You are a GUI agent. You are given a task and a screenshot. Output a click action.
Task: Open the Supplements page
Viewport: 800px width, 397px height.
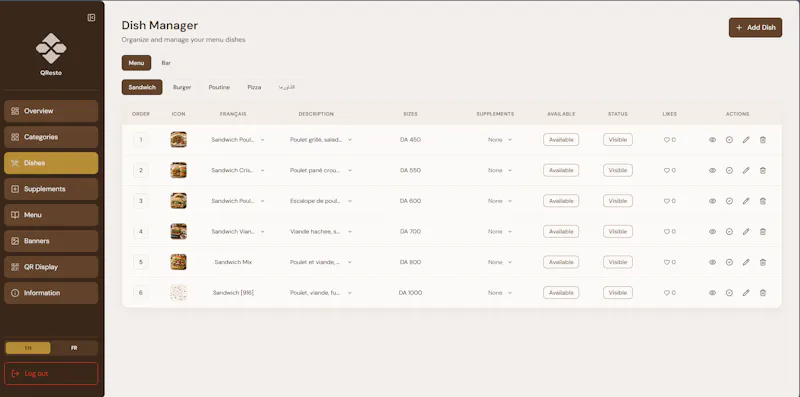tap(51, 189)
